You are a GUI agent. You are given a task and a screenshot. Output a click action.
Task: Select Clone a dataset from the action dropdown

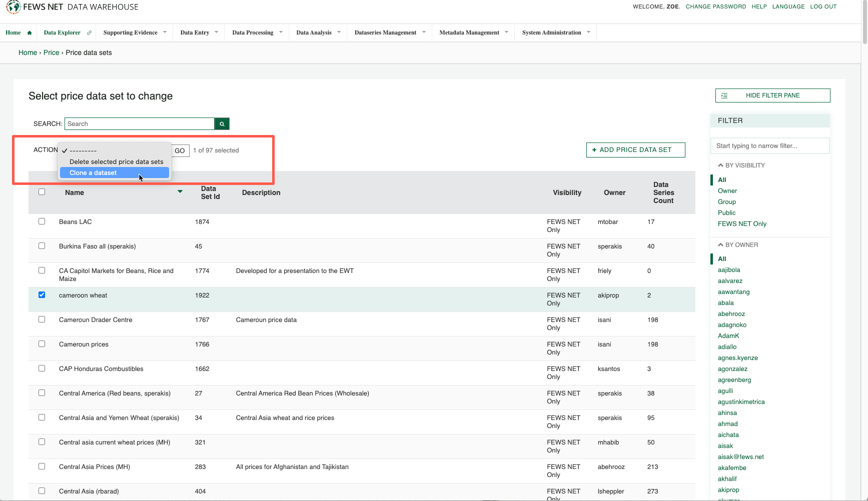coord(93,172)
